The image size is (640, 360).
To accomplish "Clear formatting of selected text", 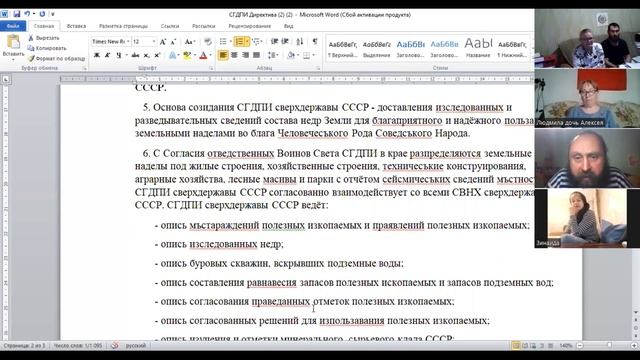I will click(208, 42).
